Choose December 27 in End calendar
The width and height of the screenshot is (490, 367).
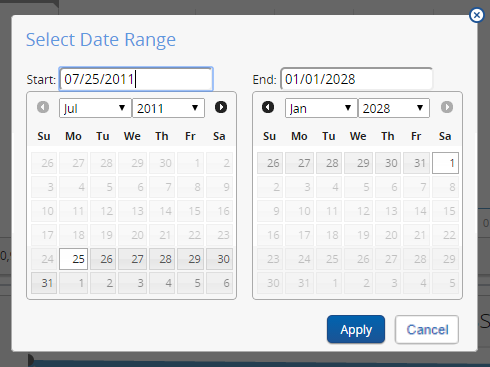(299, 163)
